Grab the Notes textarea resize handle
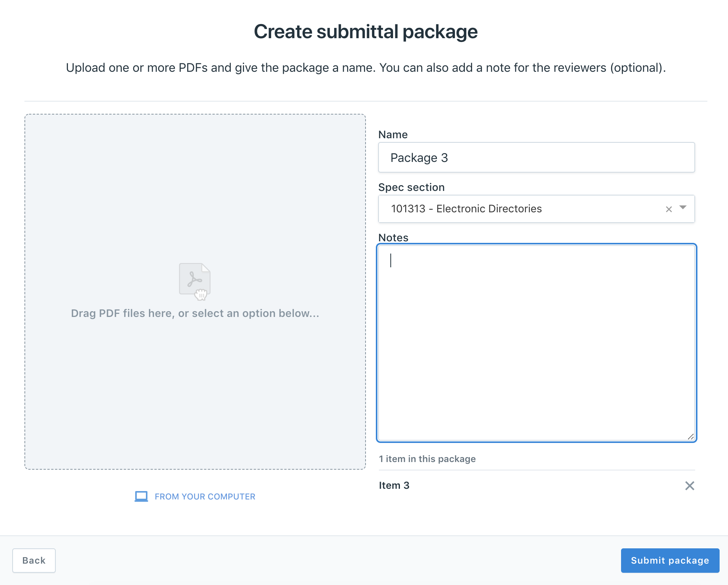 691,437
